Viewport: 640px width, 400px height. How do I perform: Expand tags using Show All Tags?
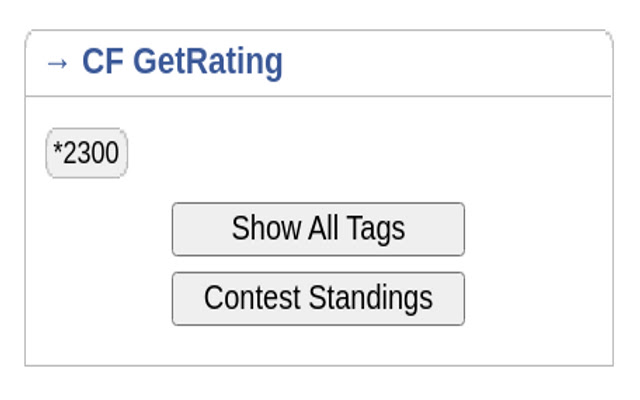pyautogui.click(x=318, y=229)
